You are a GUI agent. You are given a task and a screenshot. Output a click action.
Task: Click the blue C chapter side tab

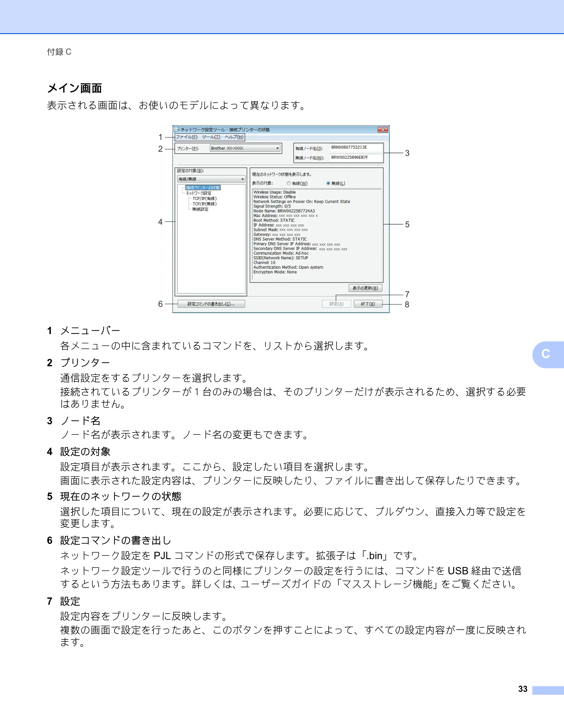[548, 355]
